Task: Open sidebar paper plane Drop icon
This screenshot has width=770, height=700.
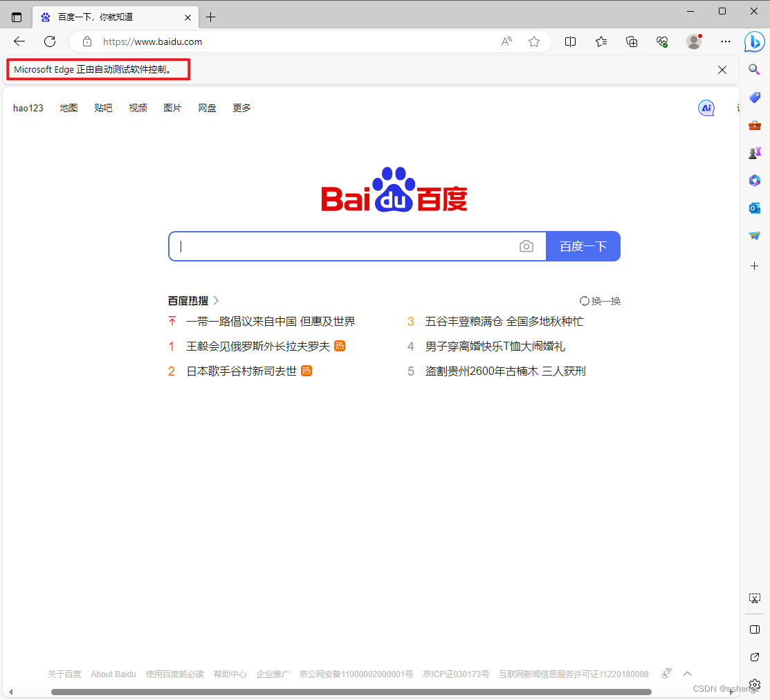Action: 755,236
